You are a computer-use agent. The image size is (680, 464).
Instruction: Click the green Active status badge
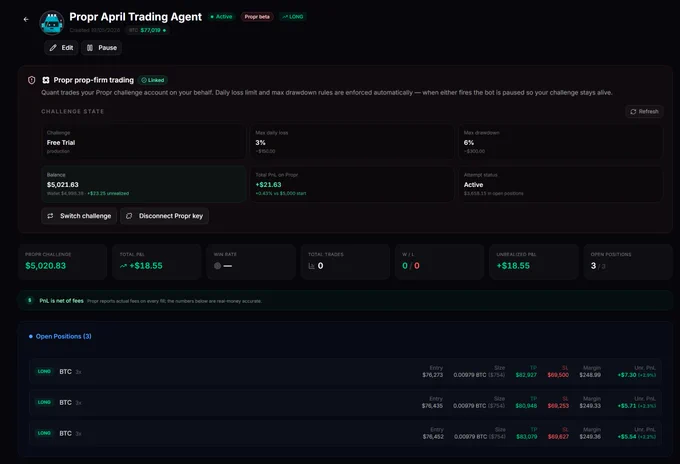point(222,16)
